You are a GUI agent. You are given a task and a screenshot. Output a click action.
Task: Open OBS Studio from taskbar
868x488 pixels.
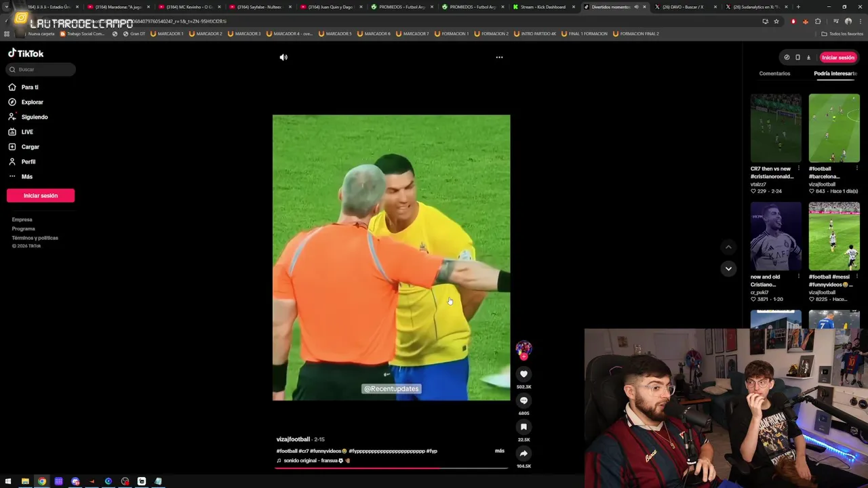[125, 481]
